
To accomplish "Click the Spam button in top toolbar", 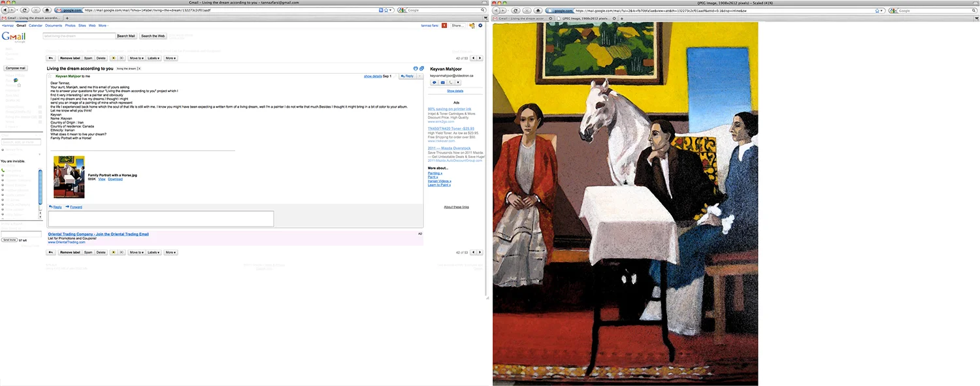I will point(88,58).
